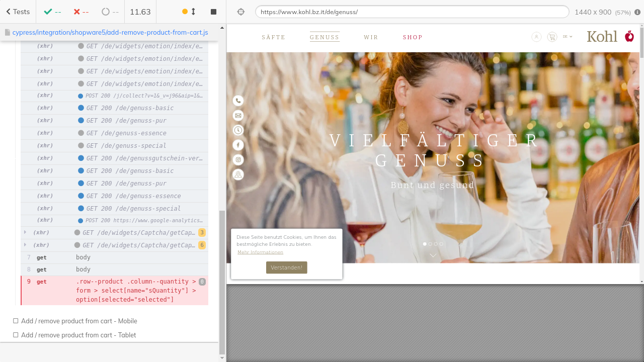The width and height of the screenshot is (644, 362).
Task: Go back to the Tests list
Action: pos(18,12)
